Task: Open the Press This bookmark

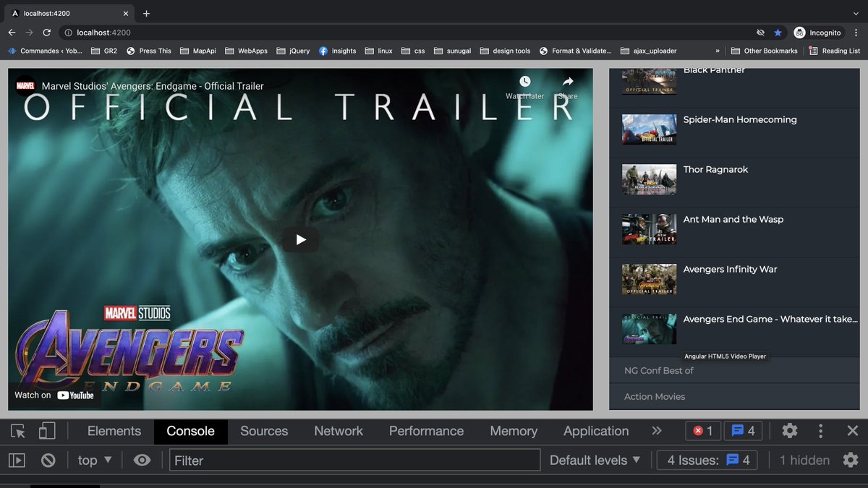Action: pos(149,51)
